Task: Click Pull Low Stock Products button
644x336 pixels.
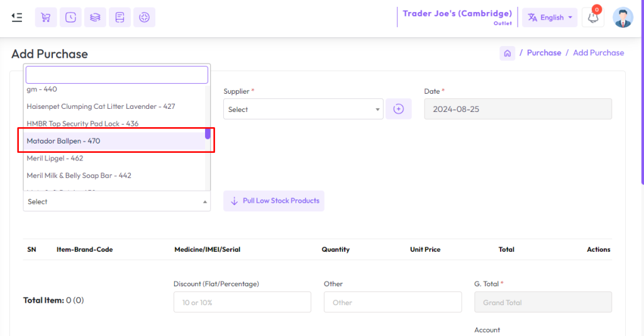Action: point(274,201)
